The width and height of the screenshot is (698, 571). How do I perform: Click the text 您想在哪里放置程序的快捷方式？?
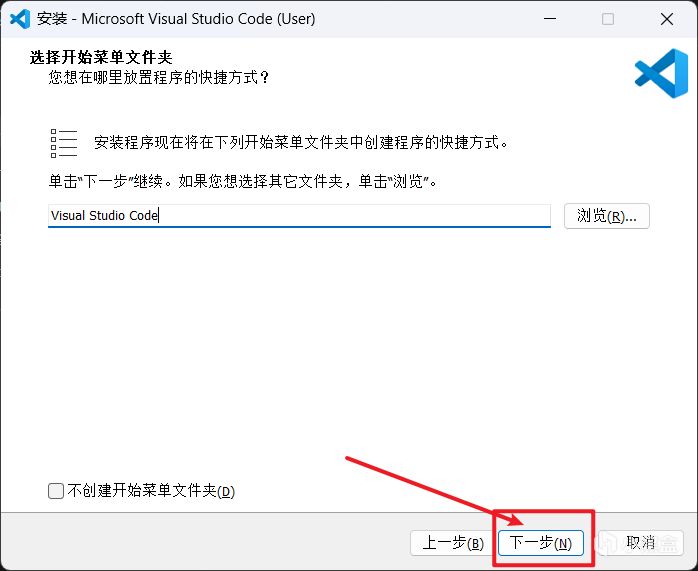pyautogui.click(x=159, y=77)
